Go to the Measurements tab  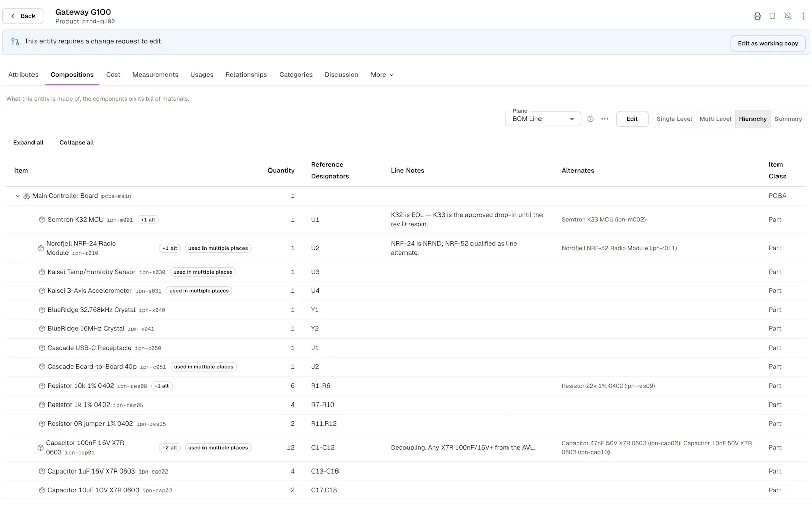point(155,75)
